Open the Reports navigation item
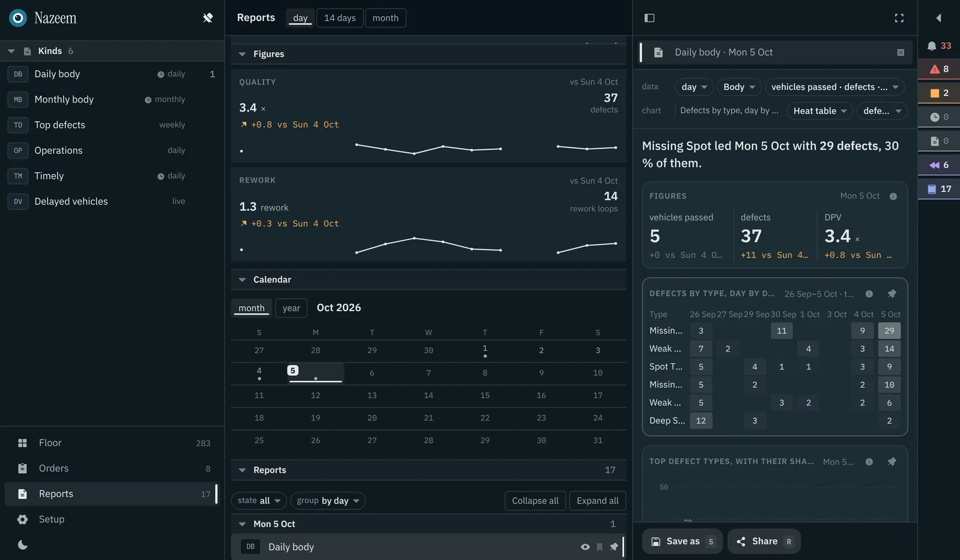This screenshot has width=960, height=560. [x=112, y=494]
